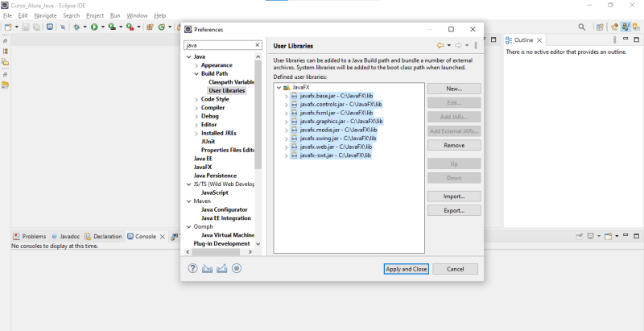Close the Outline tab

click(539, 40)
